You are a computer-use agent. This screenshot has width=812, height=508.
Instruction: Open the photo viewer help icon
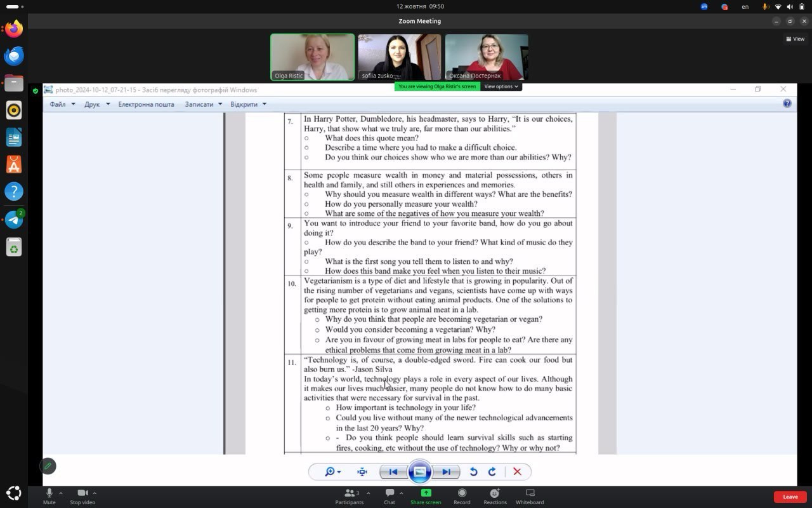(x=787, y=104)
